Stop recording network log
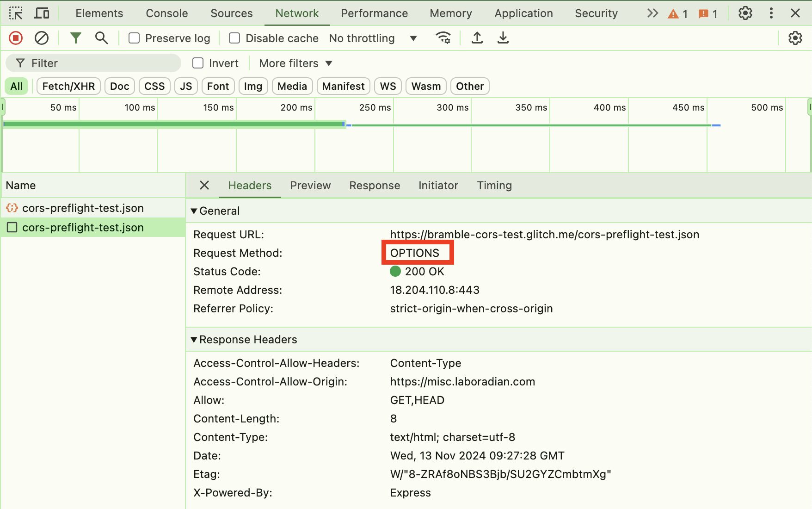 coord(16,38)
